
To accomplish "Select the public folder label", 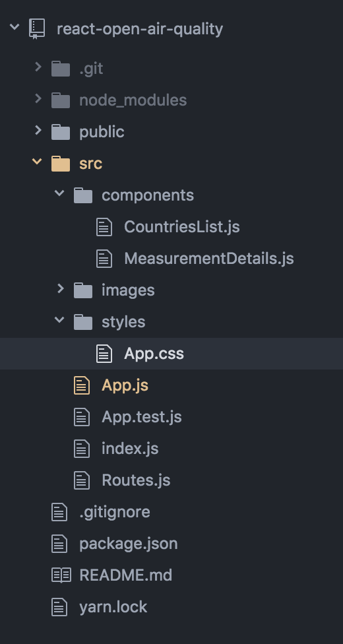I will (102, 132).
